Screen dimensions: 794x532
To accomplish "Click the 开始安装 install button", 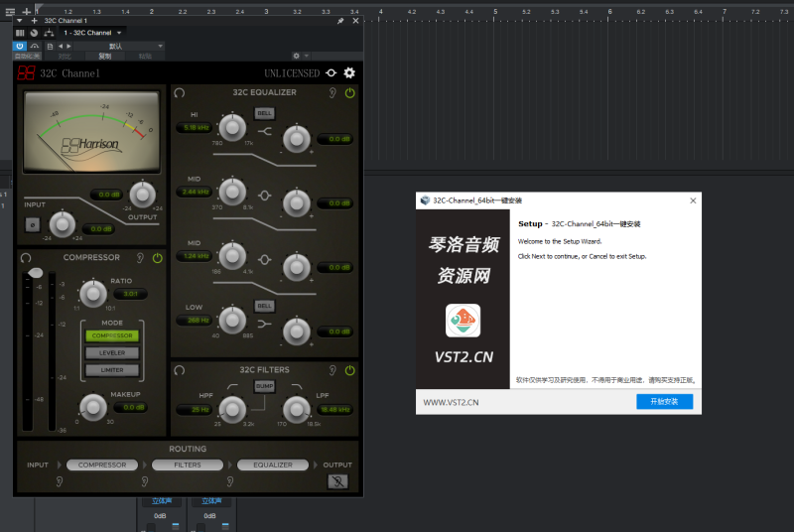I will (x=664, y=402).
